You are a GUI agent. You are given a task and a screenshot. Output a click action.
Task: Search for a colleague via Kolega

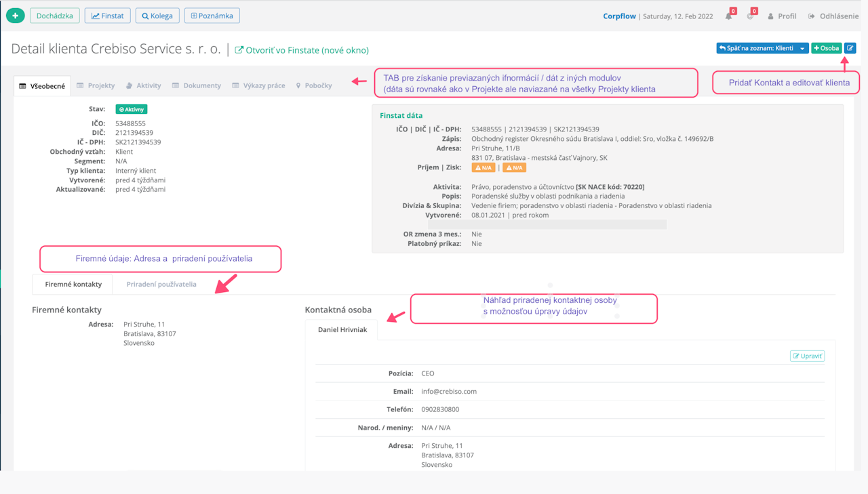[157, 16]
